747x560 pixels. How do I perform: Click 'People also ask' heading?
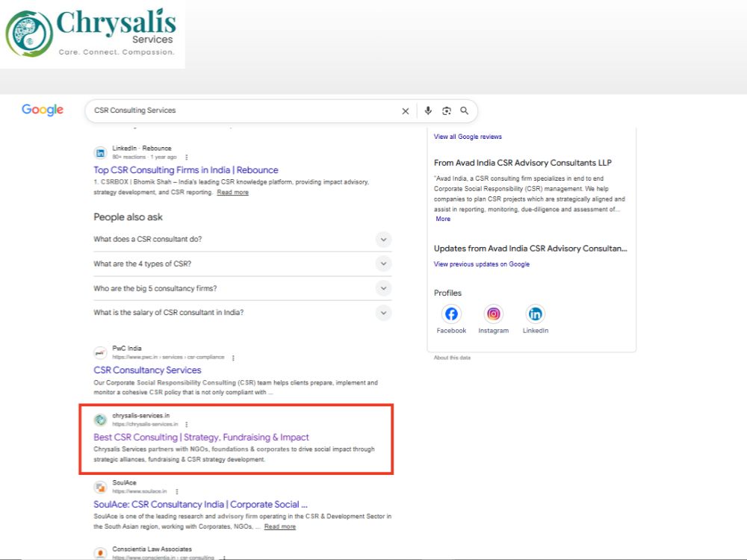[x=128, y=217]
